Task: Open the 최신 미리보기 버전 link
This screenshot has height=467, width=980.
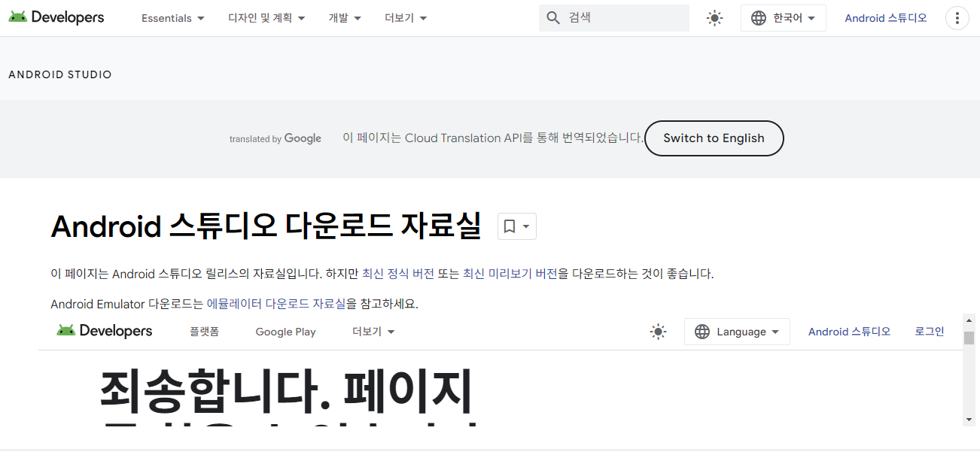Action: coord(510,274)
